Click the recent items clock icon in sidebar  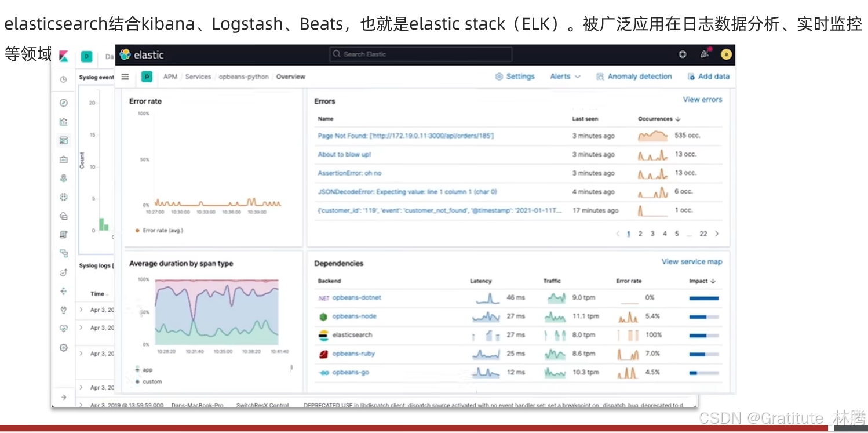tap(63, 80)
